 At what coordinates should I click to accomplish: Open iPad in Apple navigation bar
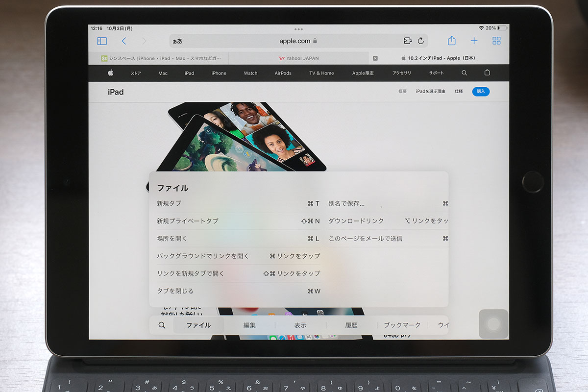pos(190,73)
